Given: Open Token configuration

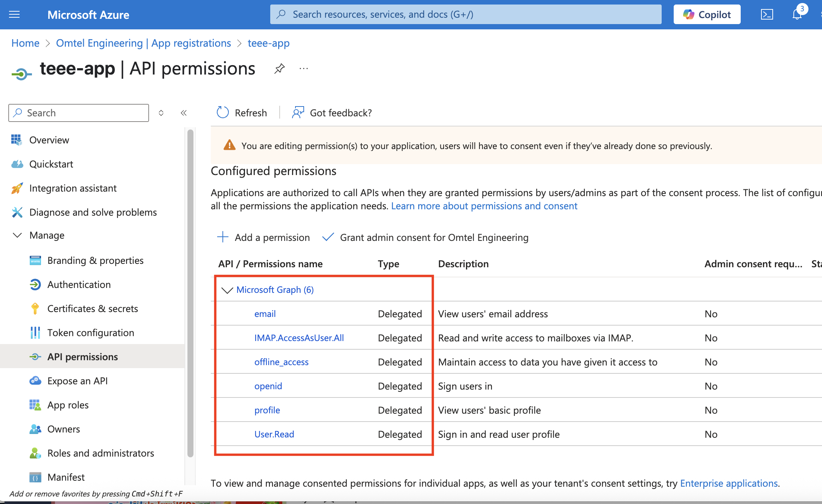Looking at the screenshot, I should pyautogui.click(x=91, y=333).
